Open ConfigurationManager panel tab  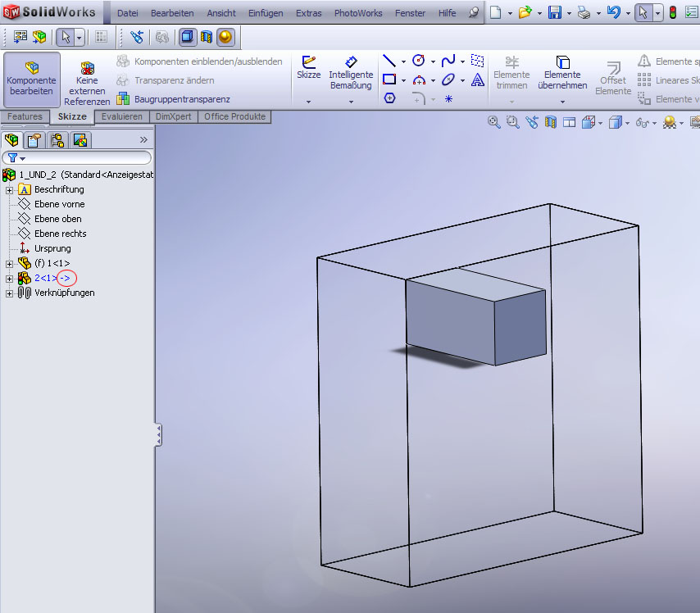[x=57, y=140]
